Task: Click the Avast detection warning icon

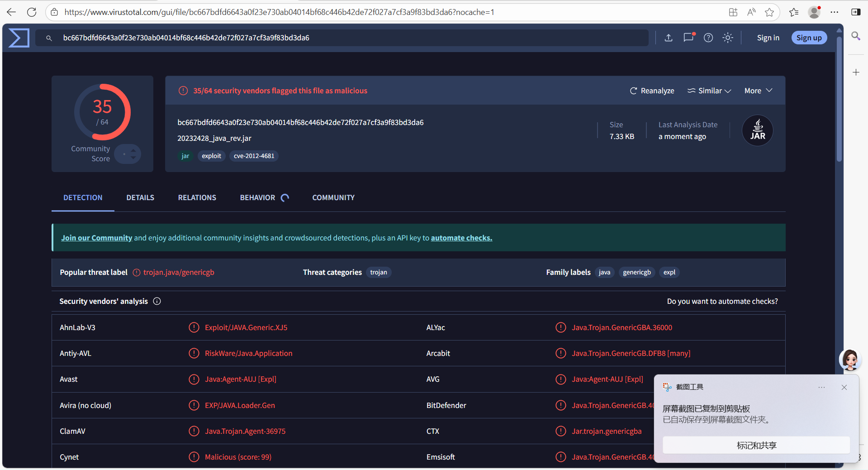Action: (x=194, y=379)
